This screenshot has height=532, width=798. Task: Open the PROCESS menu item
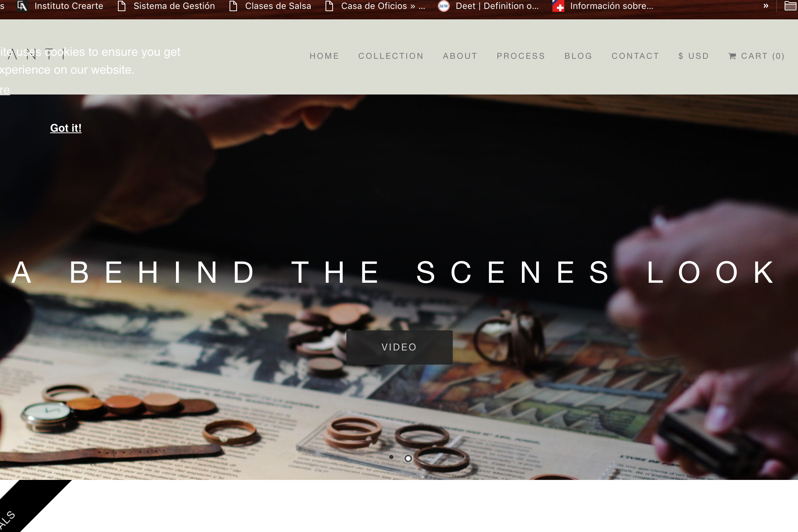pyautogui.click(x=520, y=56)
